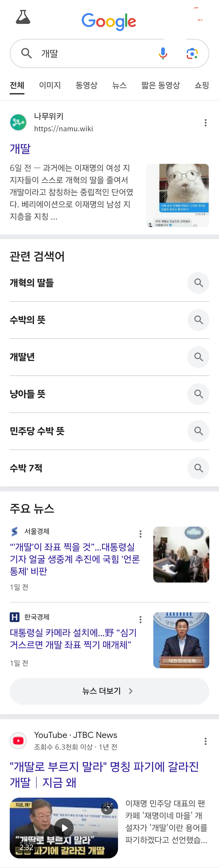Open options menu for 한국경제 article
This screenshot has width=219, height=868.
tap(140, 619)
